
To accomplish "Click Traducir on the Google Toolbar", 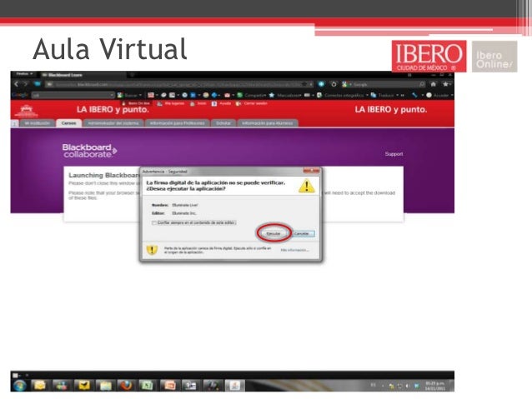I will tap(384, 95).
